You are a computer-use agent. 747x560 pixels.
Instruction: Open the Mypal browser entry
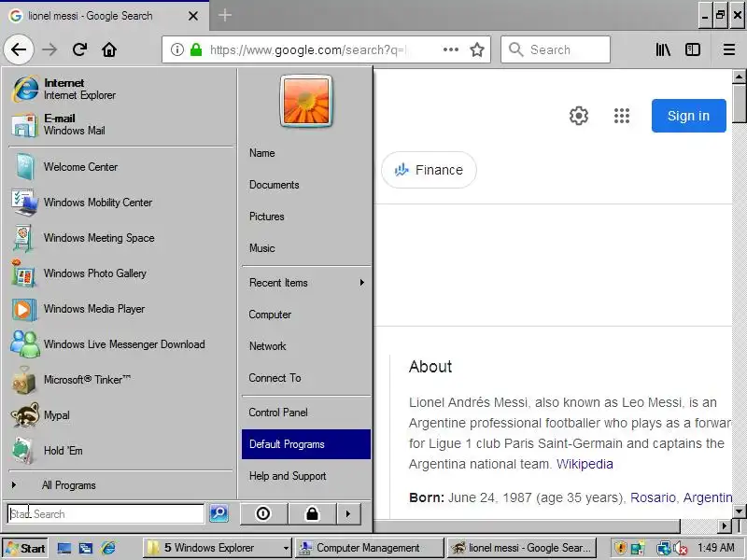click(x=121, y=415)
